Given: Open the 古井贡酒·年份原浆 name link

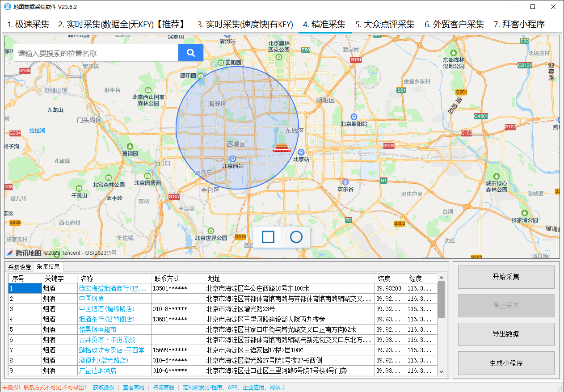Looking at the screenshot, I should pos(107,340).
